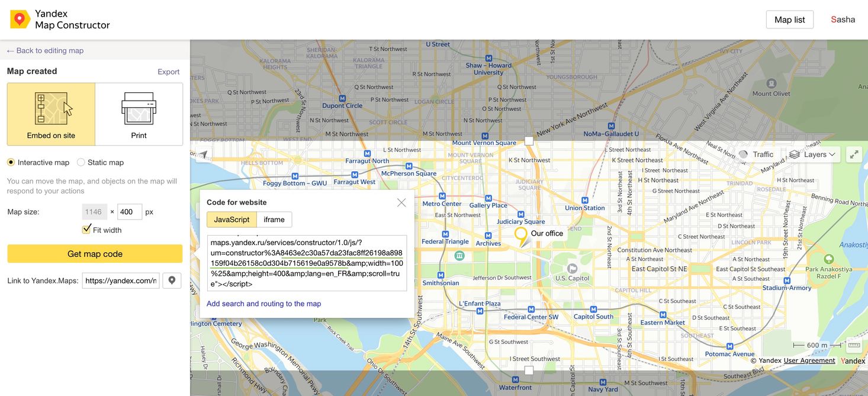868x396 pixels.
Task: Click the Waterfront metro icon
Action: (x=516, y=379)
